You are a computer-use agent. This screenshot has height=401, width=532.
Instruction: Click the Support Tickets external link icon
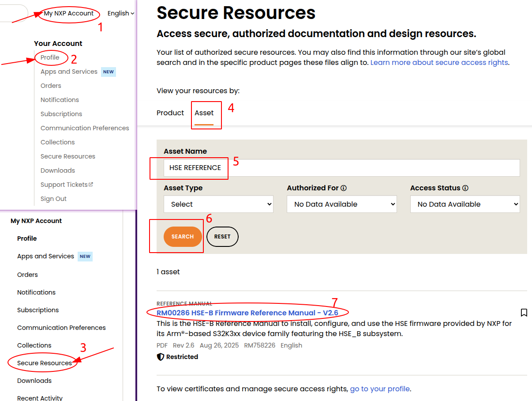[x=91, y=185]
